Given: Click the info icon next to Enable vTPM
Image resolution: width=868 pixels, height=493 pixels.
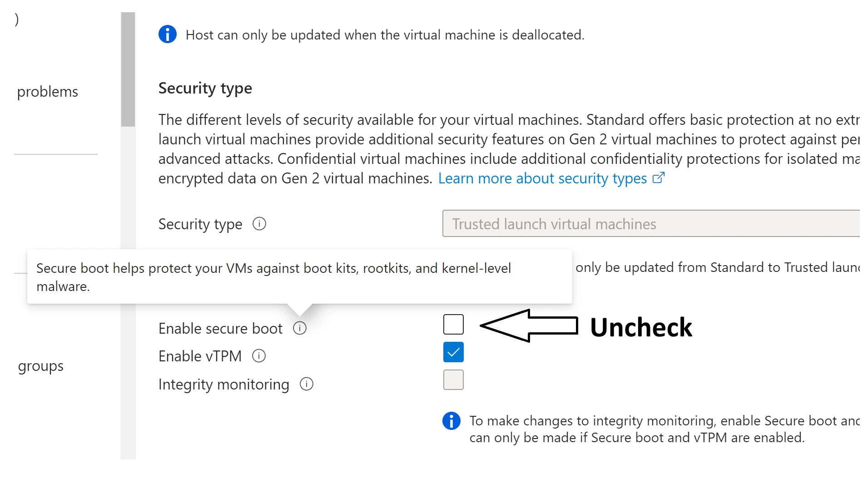Looking at the screenshot, I should point(258,356).
